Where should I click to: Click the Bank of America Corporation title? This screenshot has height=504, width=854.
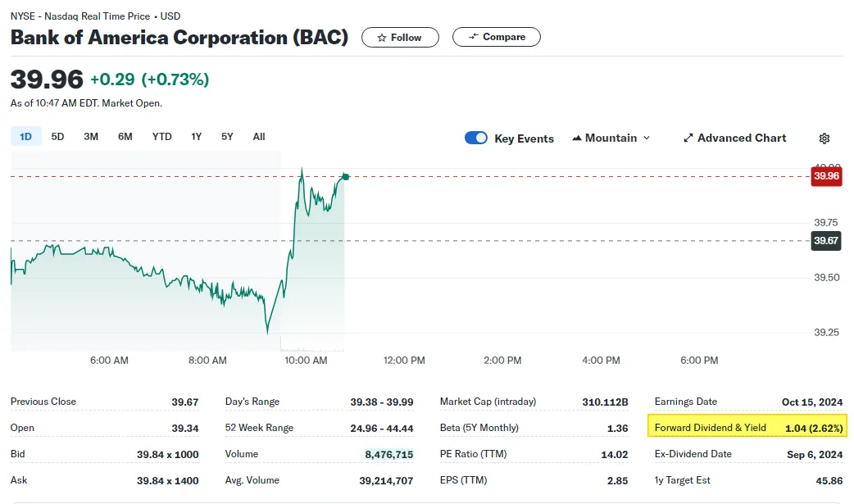pyautogui.click(x=179, y=38)
